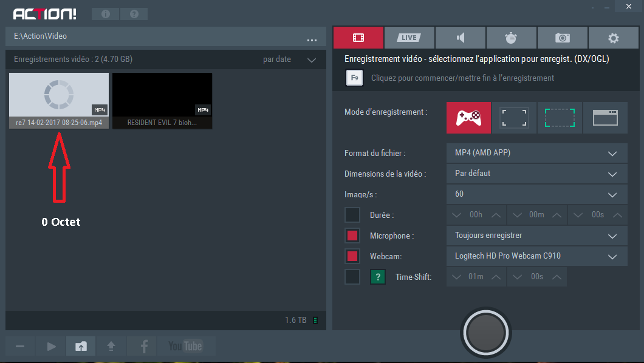The width and height of the screenshot is (644, 363).
Task: Increase duration seconds with up arrow
Action: coord(617,215)
